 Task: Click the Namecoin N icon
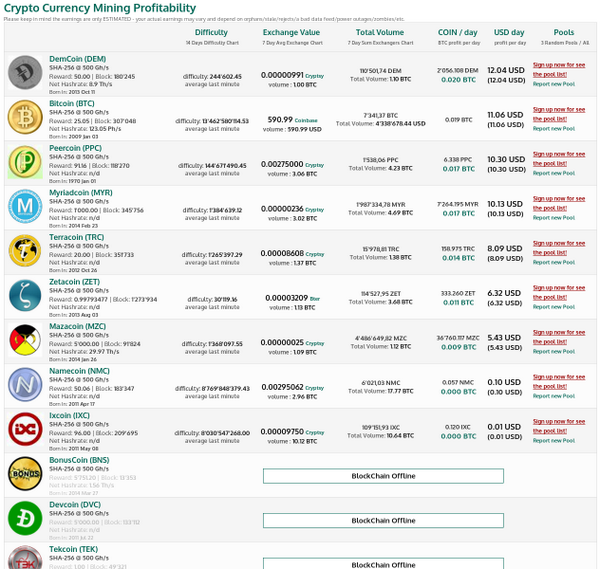point(25,385)
